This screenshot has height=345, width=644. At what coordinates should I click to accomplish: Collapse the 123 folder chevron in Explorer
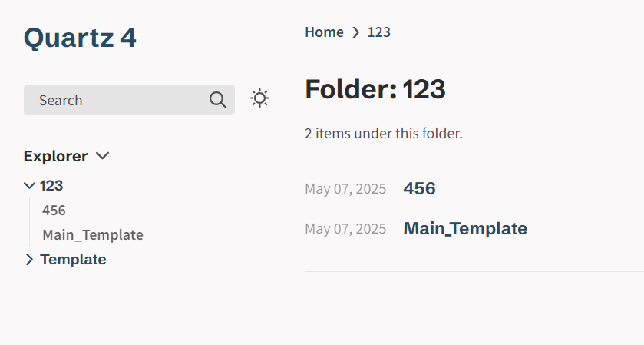click(x=29, y=186)
